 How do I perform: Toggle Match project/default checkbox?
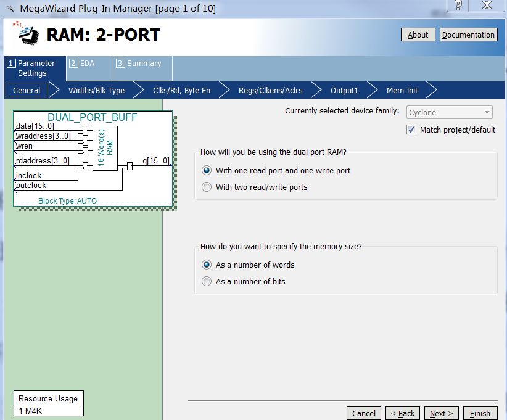click(411, 130)
